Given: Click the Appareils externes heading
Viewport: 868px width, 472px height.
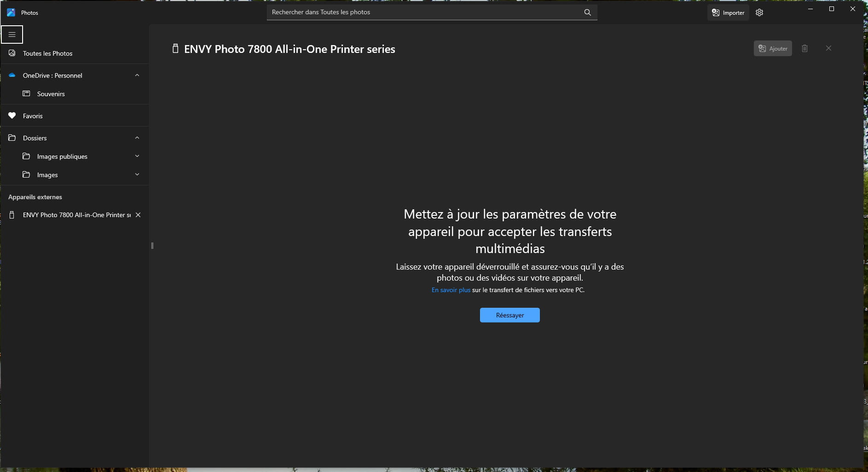Looking at the screenshot, I should click(x=35, y=197).
